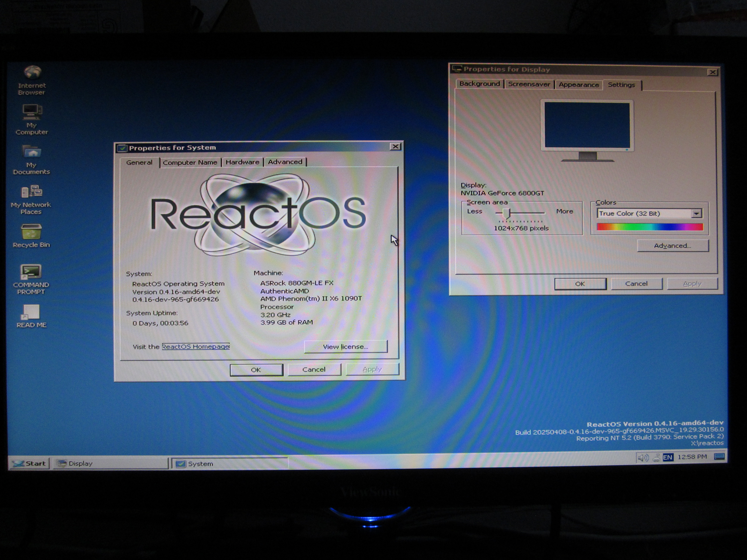This screenshot has height=560, width=747.
Task: Open the ReactOS Homepage link
Action: pos(196,346)
